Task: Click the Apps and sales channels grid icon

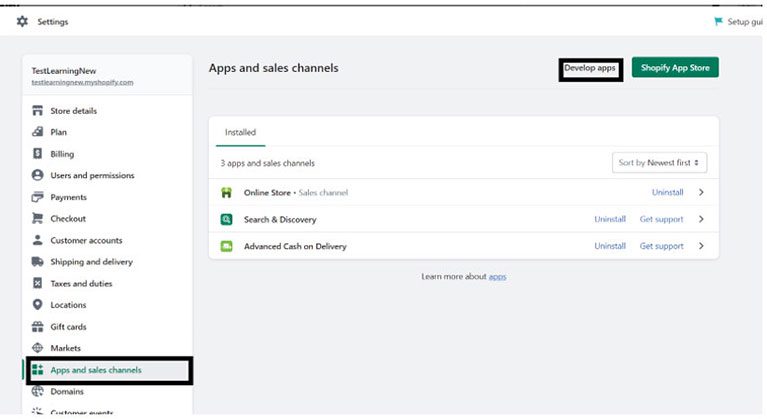Action: point(38,370)
